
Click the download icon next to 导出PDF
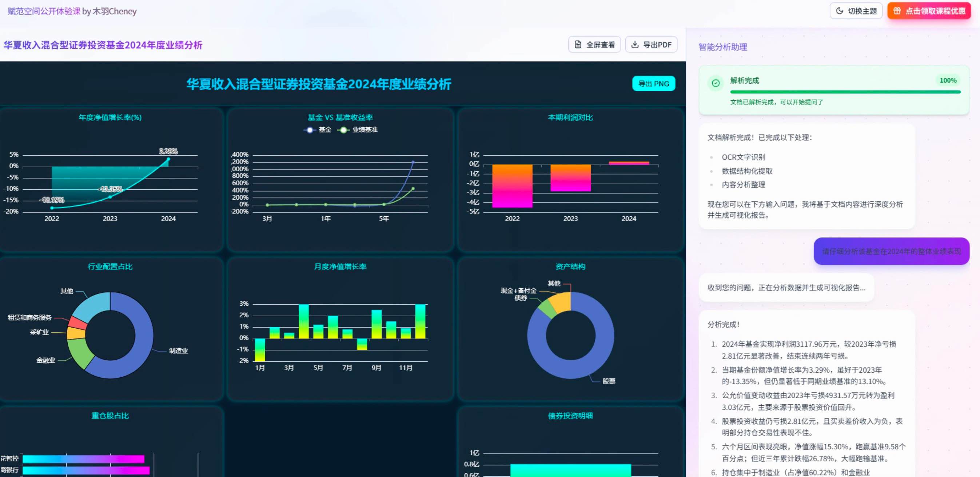coord(634,44)
